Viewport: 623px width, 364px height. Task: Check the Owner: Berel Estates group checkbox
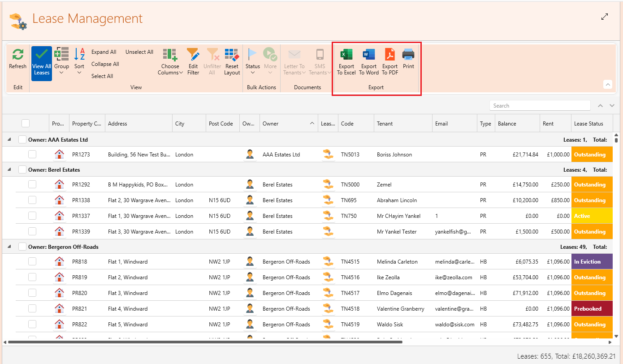point(22,170)
